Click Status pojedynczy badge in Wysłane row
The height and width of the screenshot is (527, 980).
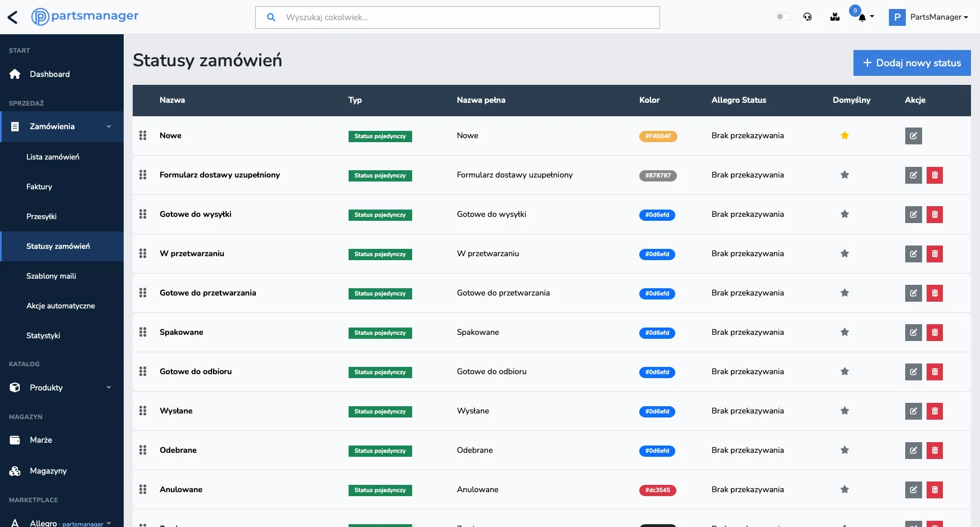click(380, 411)
